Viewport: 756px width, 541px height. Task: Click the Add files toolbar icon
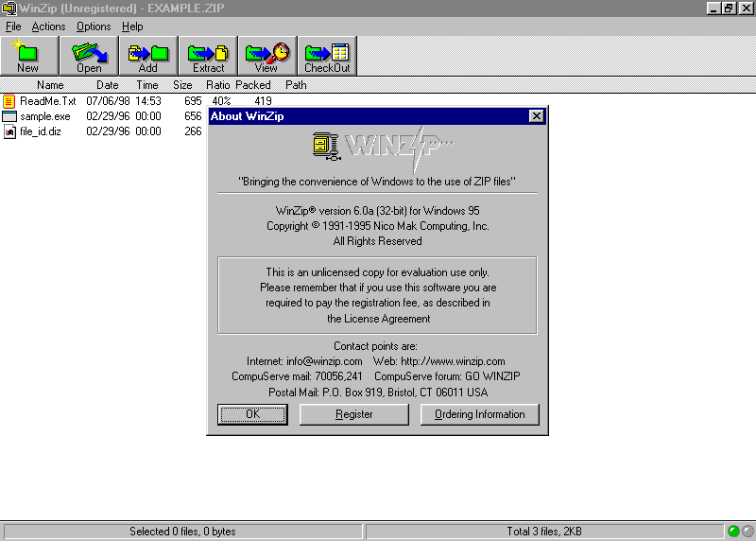pyautogui.click(x=148, y=56)
